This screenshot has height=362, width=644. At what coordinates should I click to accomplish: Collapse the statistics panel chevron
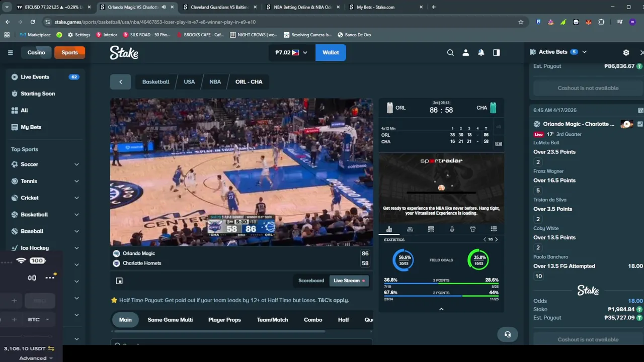pos(441,309)
